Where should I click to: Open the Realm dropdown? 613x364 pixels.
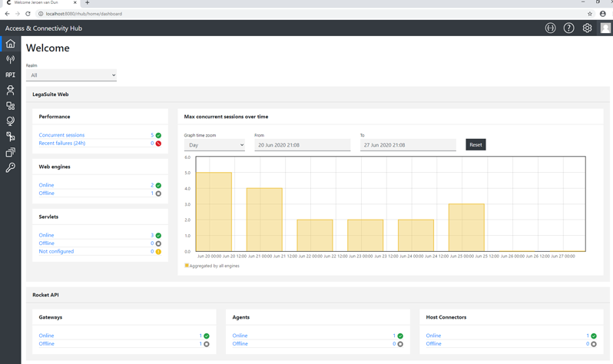click(71, 75)
